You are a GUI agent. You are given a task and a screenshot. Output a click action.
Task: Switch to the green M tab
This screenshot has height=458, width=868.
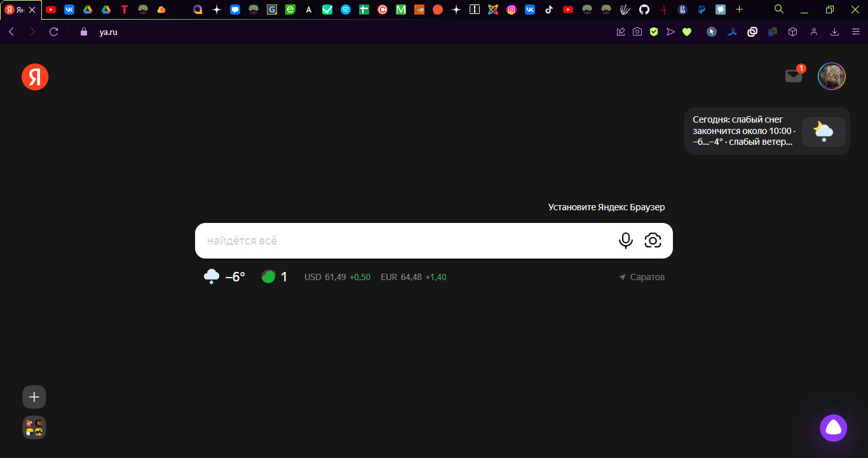pyautogui.click(x=401, y=10)
